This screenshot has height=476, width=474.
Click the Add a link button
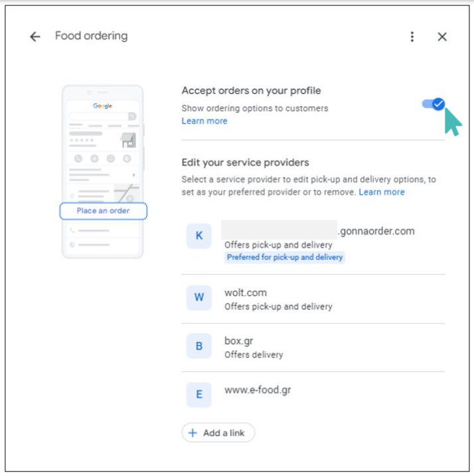218,433
